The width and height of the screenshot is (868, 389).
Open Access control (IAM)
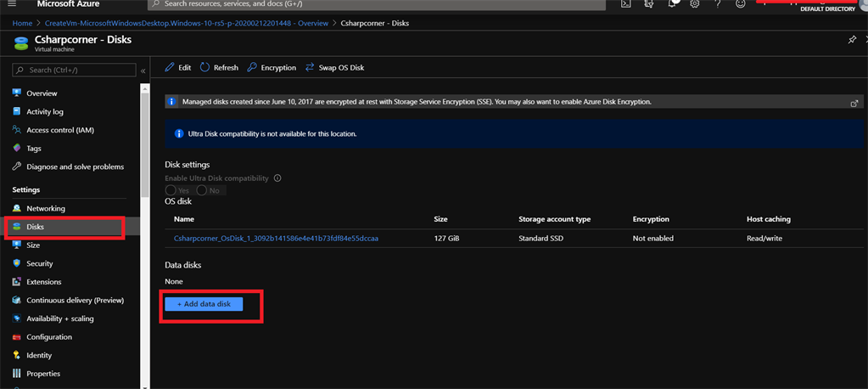[60, 130]
